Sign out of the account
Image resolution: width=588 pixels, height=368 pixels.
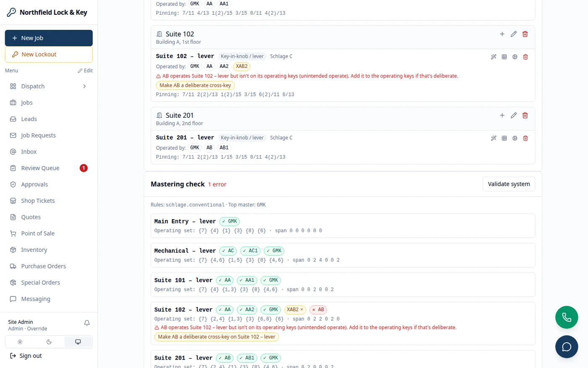coord(26,356)
